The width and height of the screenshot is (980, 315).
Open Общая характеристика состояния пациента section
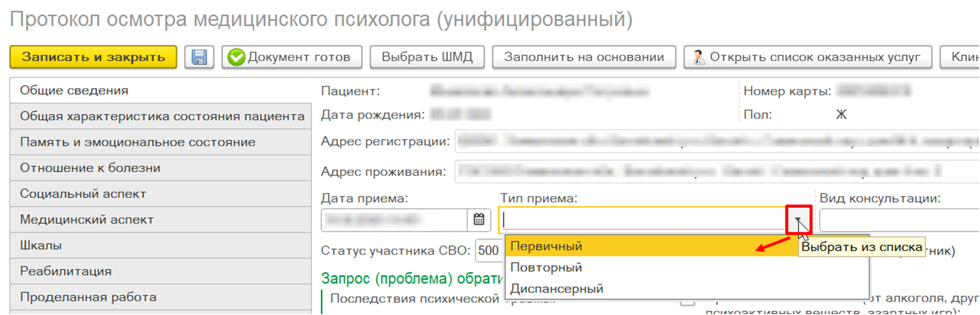coord(161,117)
